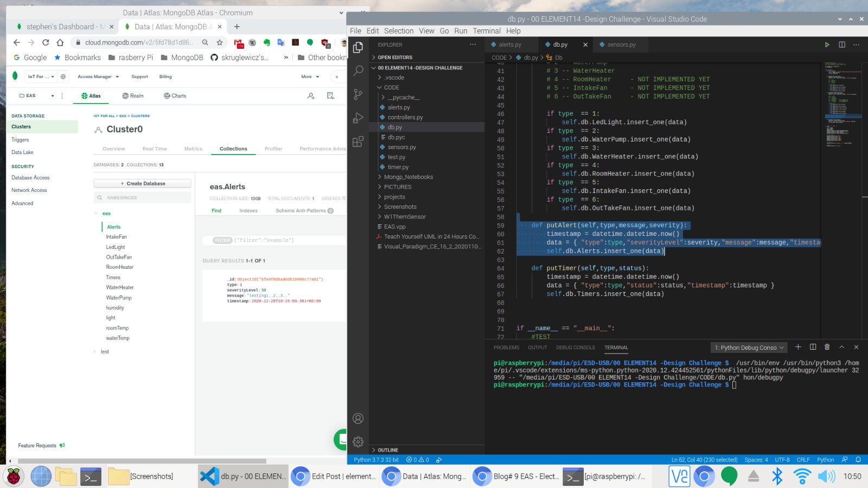
Task: Open the Search view in activity bar
Action: pyautogui.click(x=358, y=70)
